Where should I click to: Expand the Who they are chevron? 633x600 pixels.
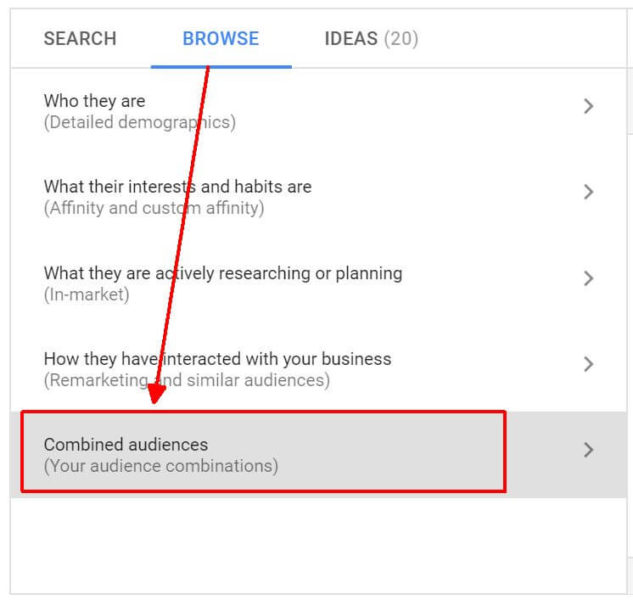(x=588, y=106)
